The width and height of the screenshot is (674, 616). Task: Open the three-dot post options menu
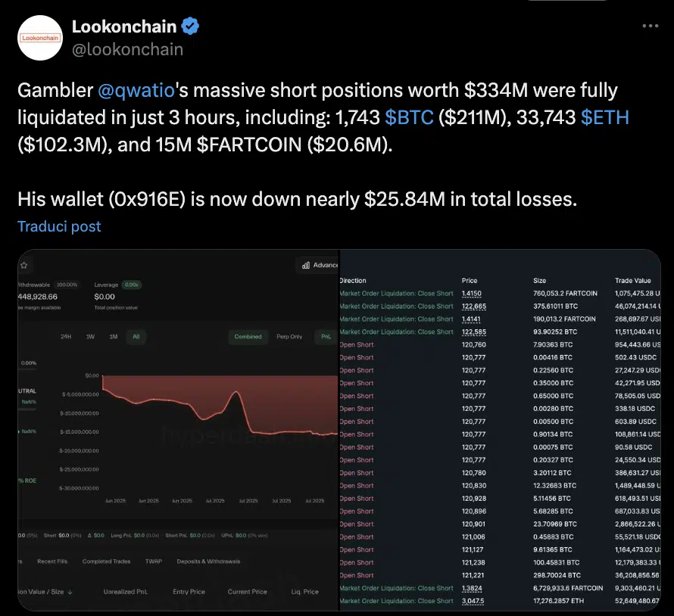pyautogui.click(x=650, y=26)
